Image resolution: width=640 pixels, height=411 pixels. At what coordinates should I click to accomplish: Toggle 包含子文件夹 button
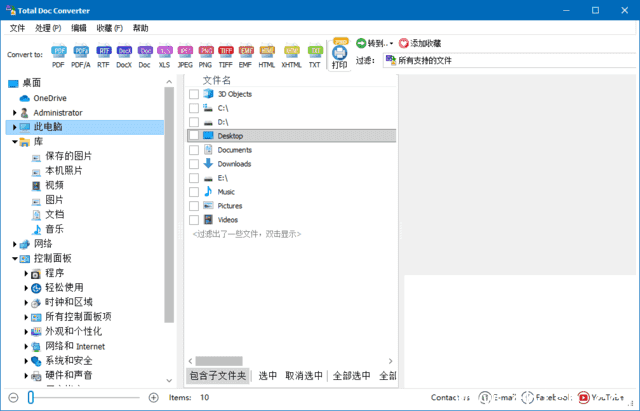tap(218, 375)
